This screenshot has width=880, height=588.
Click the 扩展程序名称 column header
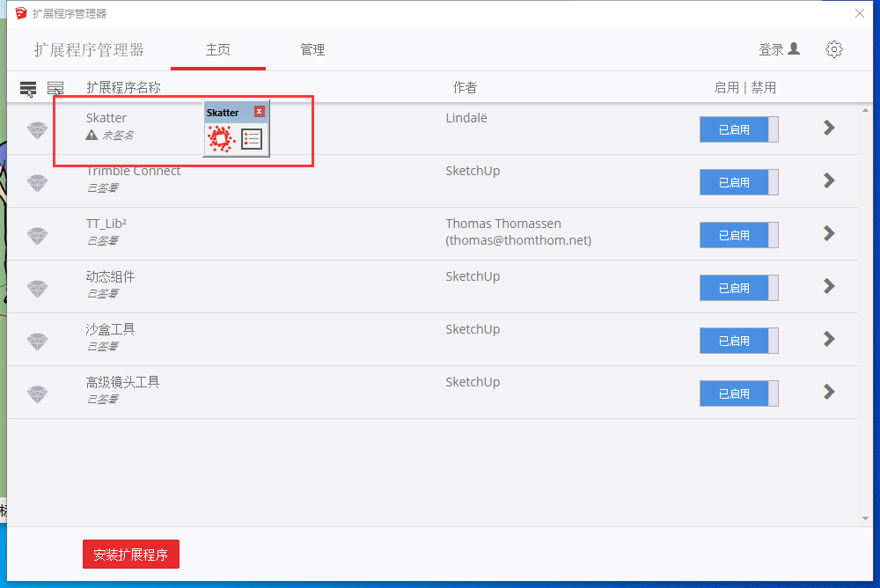[123, 88]
